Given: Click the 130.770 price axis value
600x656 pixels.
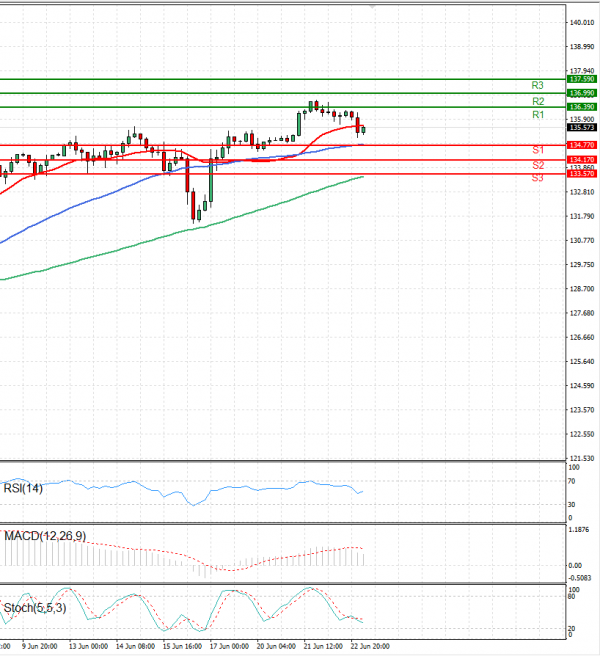Looking at the screenshot, I should [x=582, y=241].
